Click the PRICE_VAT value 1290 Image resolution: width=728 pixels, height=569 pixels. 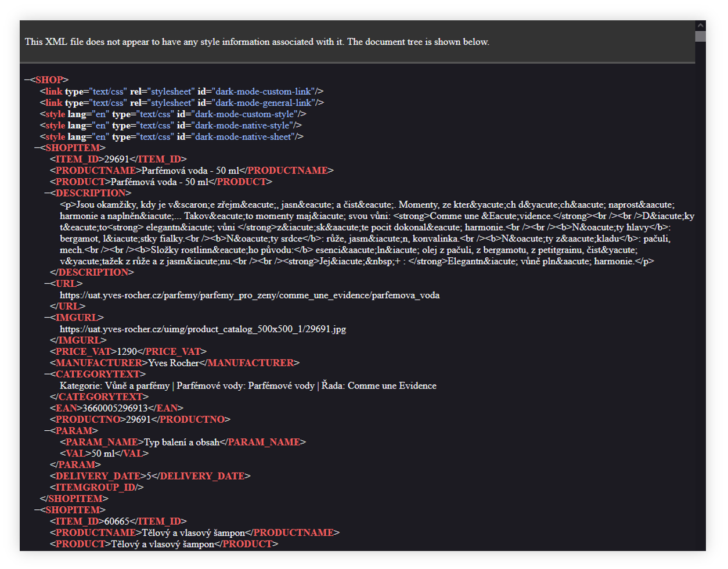coord(127,352)
